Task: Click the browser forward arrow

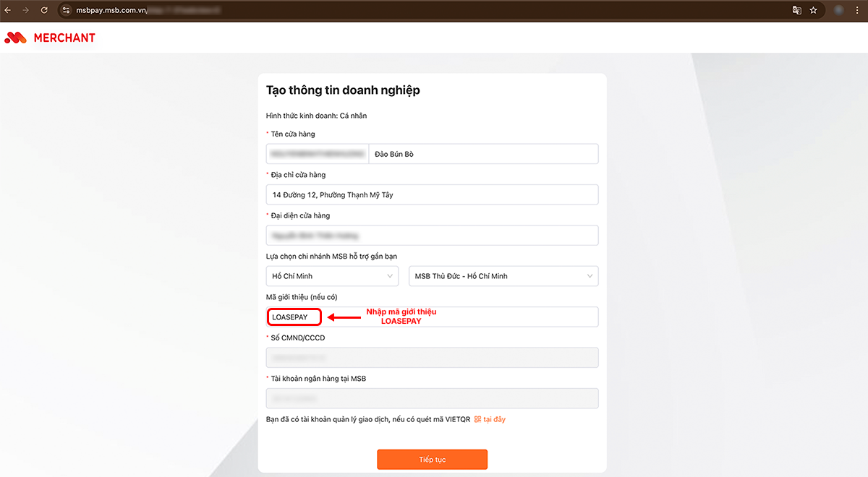Action: [x=26, y=11]
